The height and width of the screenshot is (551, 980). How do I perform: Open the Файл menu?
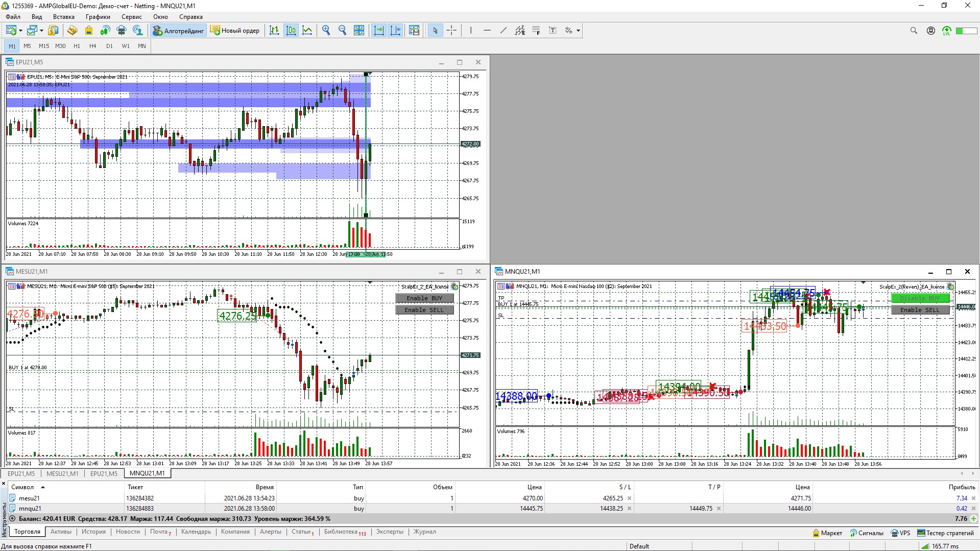pyautogui.click(x=13, y=17)
